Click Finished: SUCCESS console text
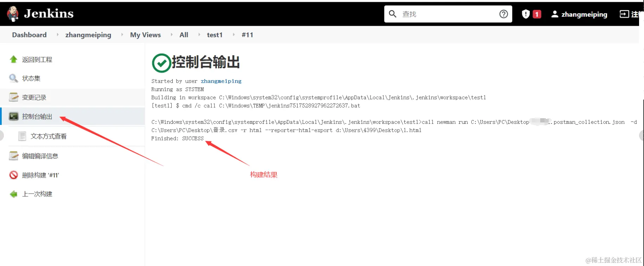 pos(178,139)
